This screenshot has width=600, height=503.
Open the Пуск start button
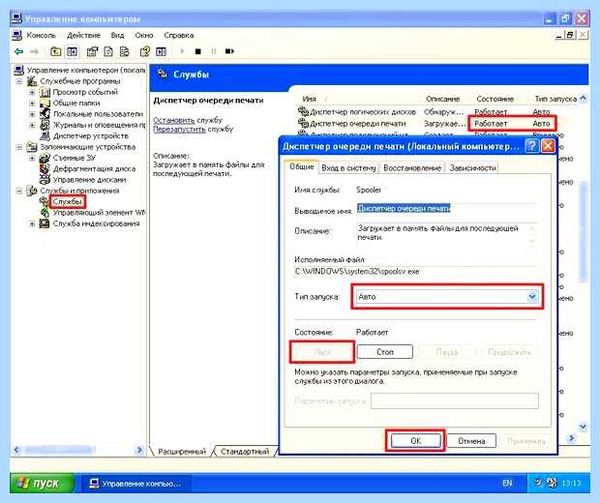tap(42, 483)
